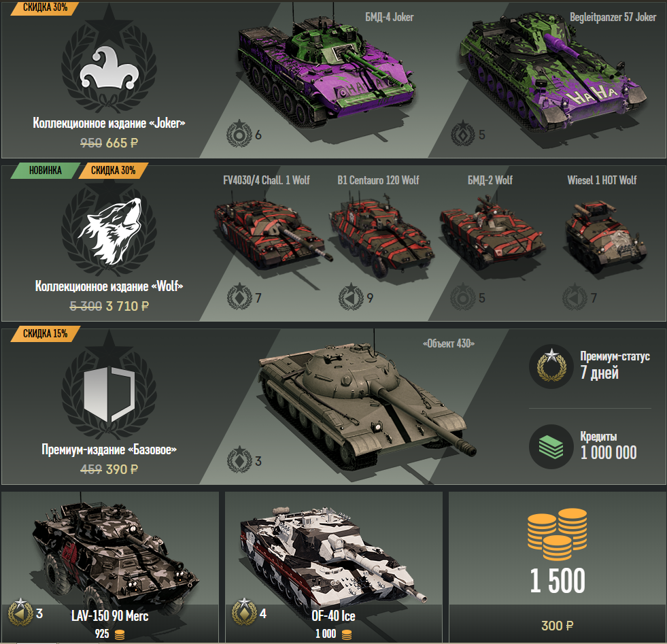
Task: Click the gold coin stacks icon
Action: 558,535
